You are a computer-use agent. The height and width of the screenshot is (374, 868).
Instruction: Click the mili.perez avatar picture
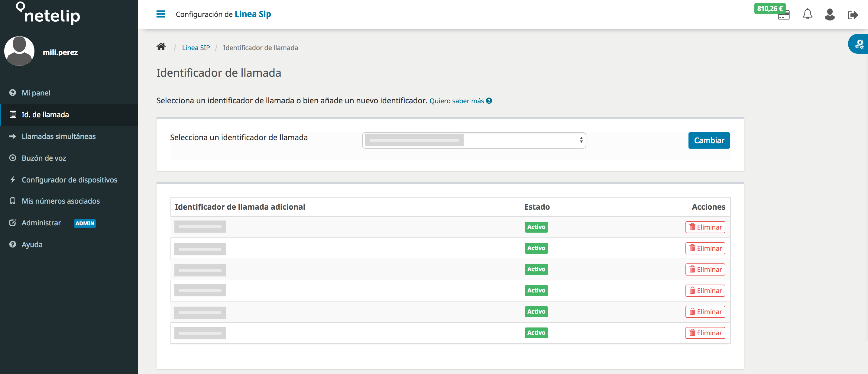[19, 51]
